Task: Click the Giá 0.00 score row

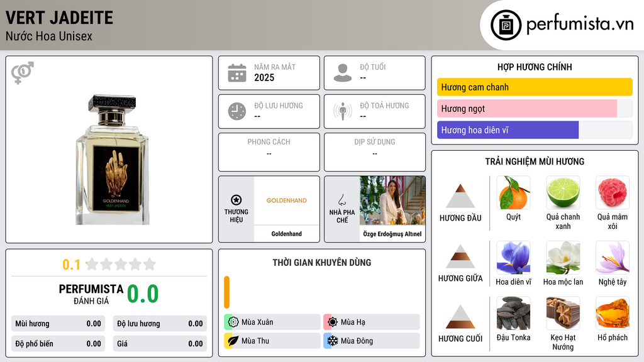Action: [x=160, y=344]
